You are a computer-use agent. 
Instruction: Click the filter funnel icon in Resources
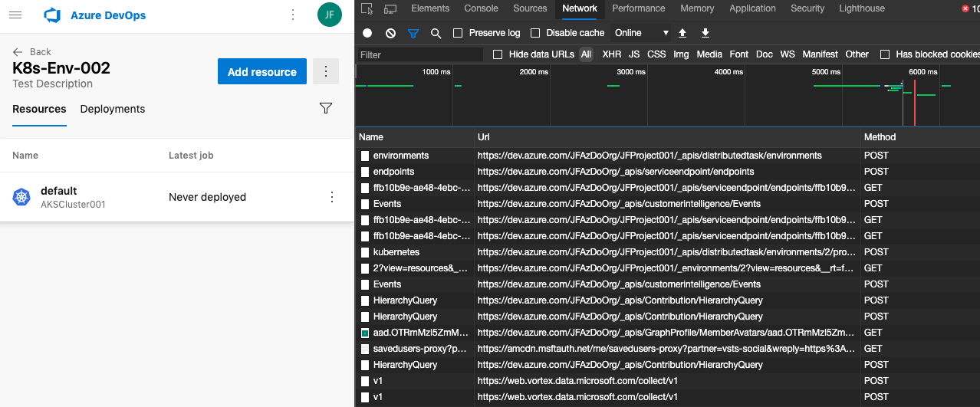[x=326, y=109]
